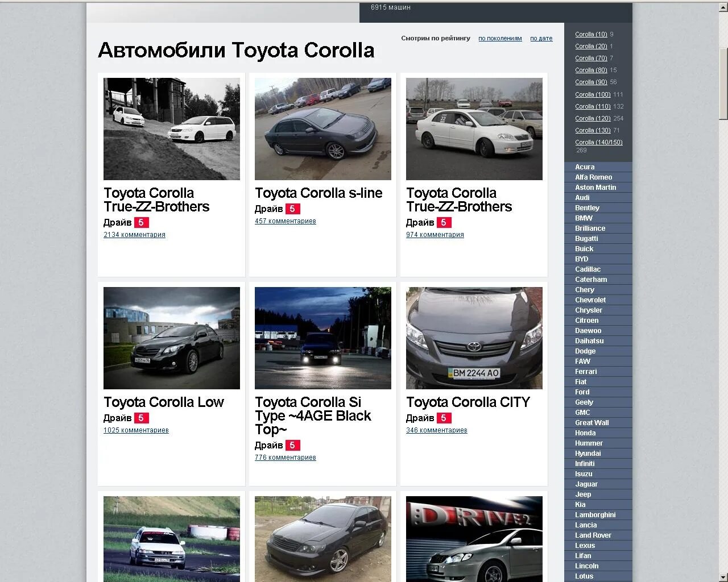
Task: Select Corolla (80) generation
Action: pyautogui.click(x=591, y=70)
